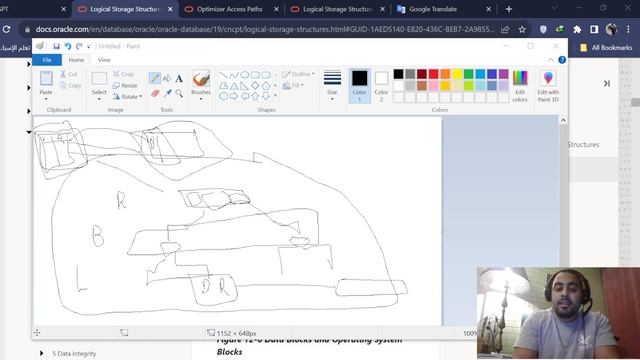Collapse the Oracle docs right panel arrow
This screenshot has width=640, height=360.
point(607,83)
